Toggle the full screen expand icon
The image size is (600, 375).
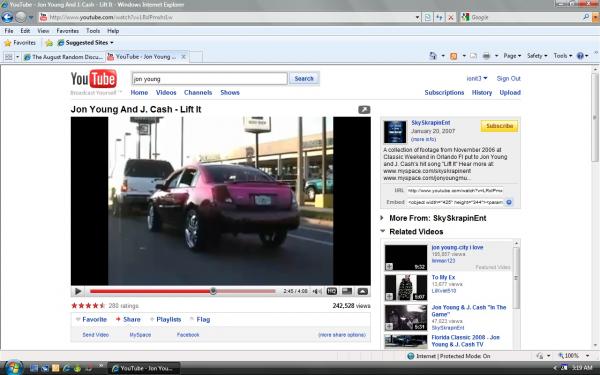pyautogui.click(x=362, y=291)
